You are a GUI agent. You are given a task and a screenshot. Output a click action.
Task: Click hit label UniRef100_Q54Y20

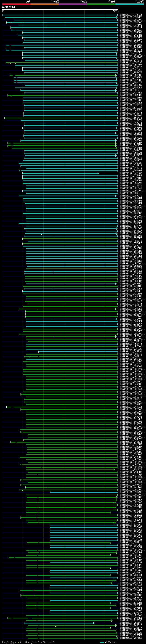[x=131, y=266]
